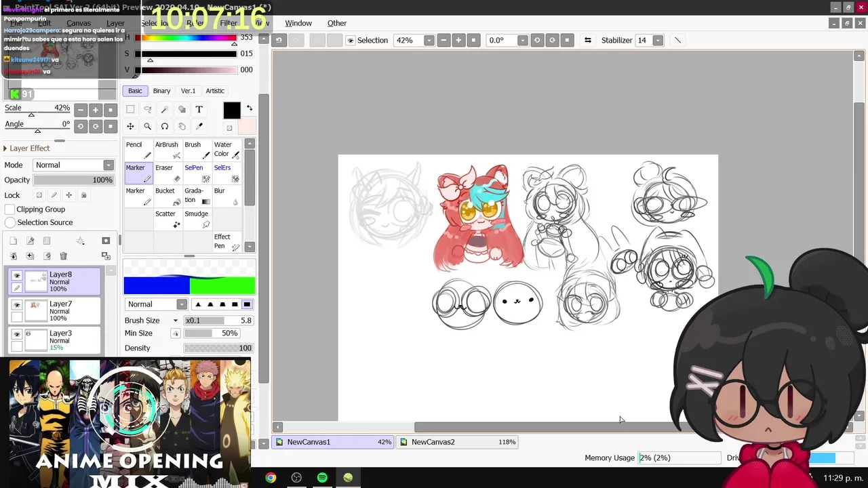
Task: Open the Brush Size multiplier dropdown arrow
Action: pyautogui.click(x=176, y=321)
